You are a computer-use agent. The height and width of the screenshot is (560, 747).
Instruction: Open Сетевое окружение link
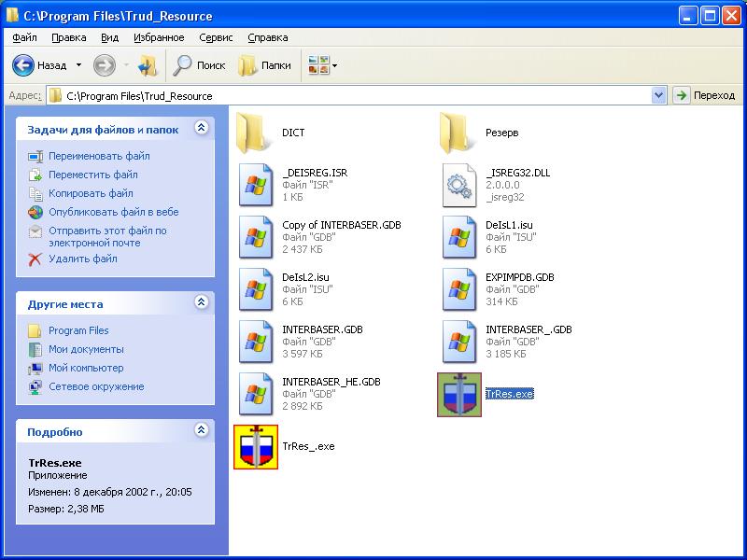(96, 386)
